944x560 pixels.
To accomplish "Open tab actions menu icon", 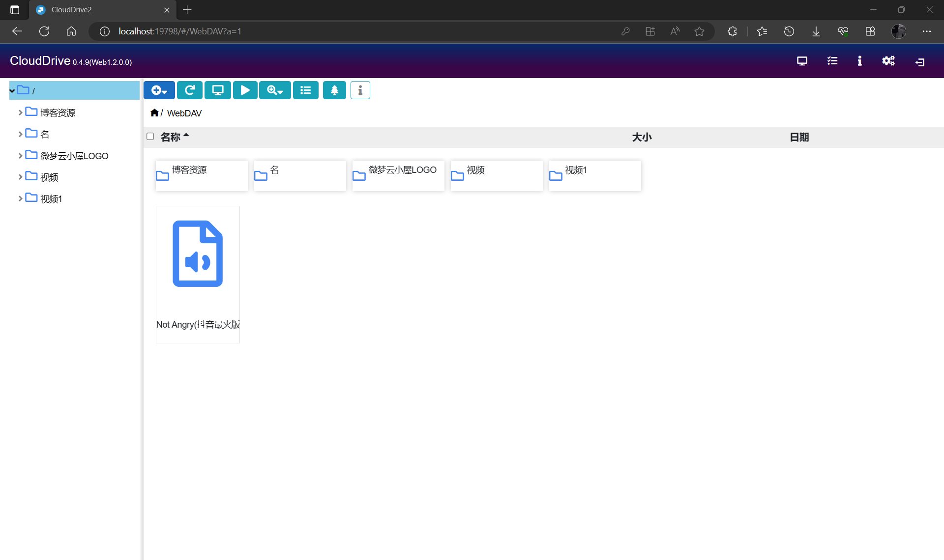I will 15,10.
